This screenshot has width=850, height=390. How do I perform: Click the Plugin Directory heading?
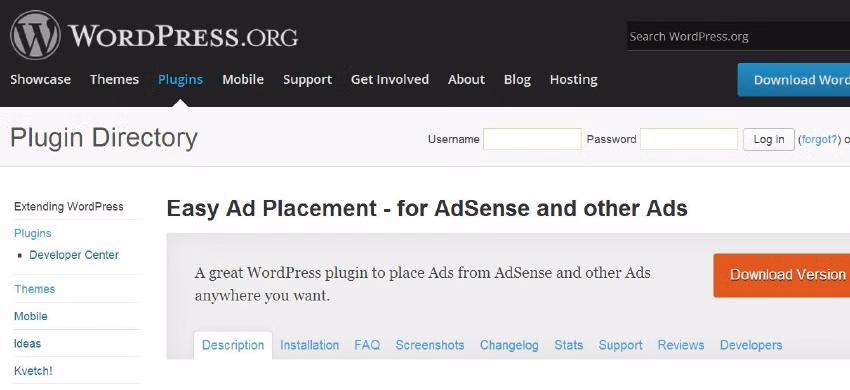coord(104,137)
